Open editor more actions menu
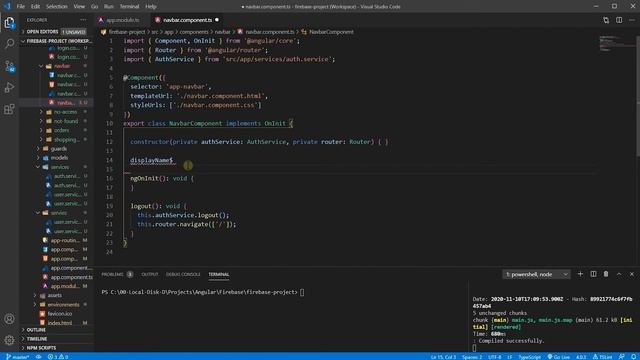The height and width of the screenshot is (360, 640). [x=632, y=20]
